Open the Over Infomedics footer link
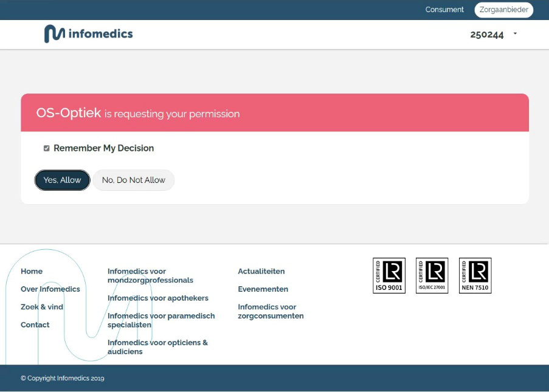 [x=50, y=289]
